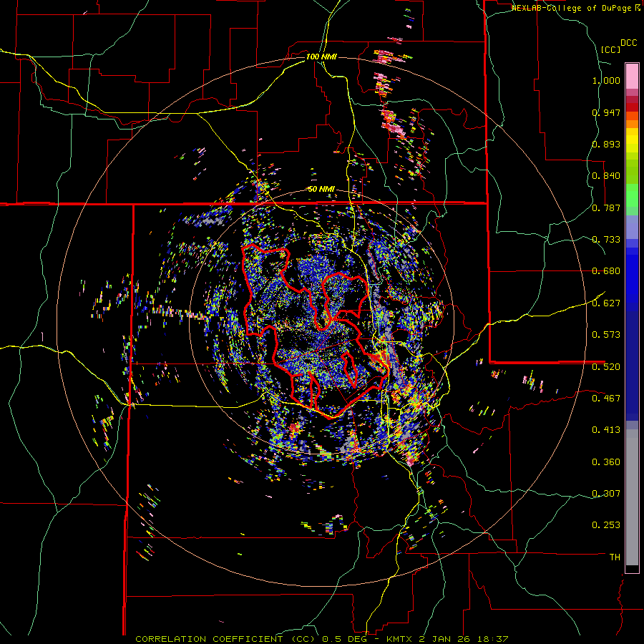Select the 0.680 scale value
Viewport: 644px width, 644px height.
click(606, 271)
